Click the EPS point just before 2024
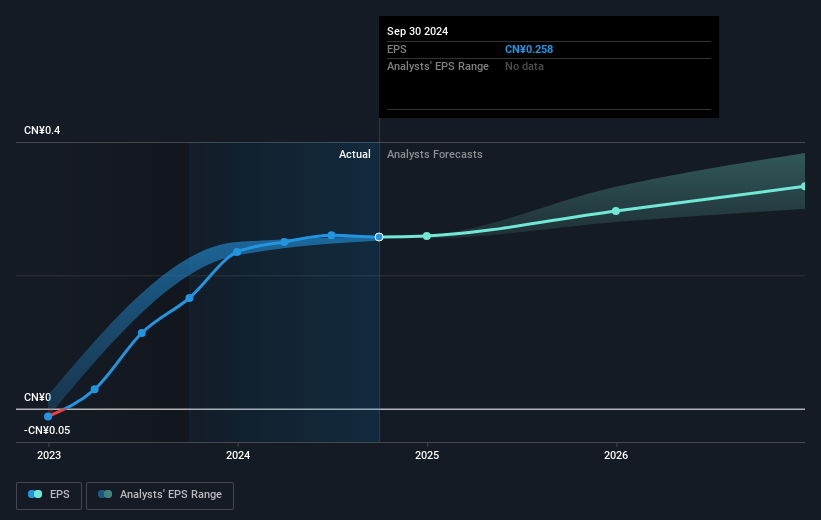This screenshot has width=821, height=520. pyautogui.click(x=190, y=298)
